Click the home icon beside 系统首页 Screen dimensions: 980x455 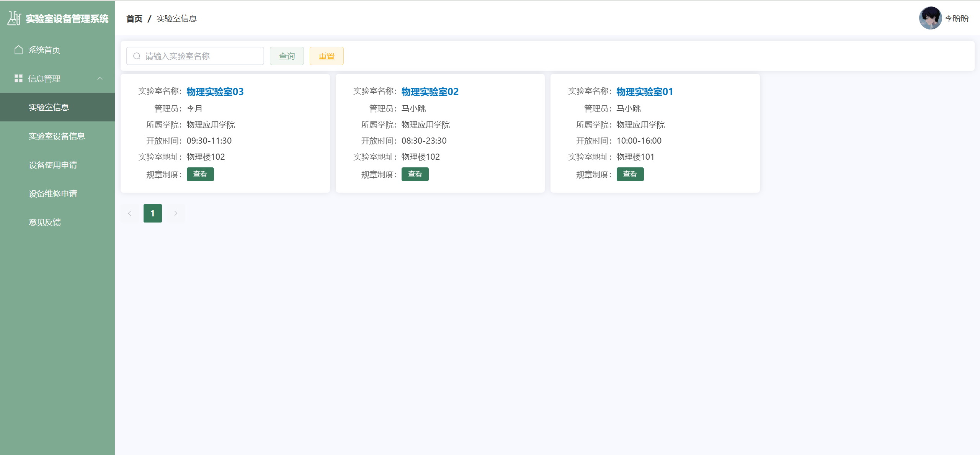[x=18, y=50]
